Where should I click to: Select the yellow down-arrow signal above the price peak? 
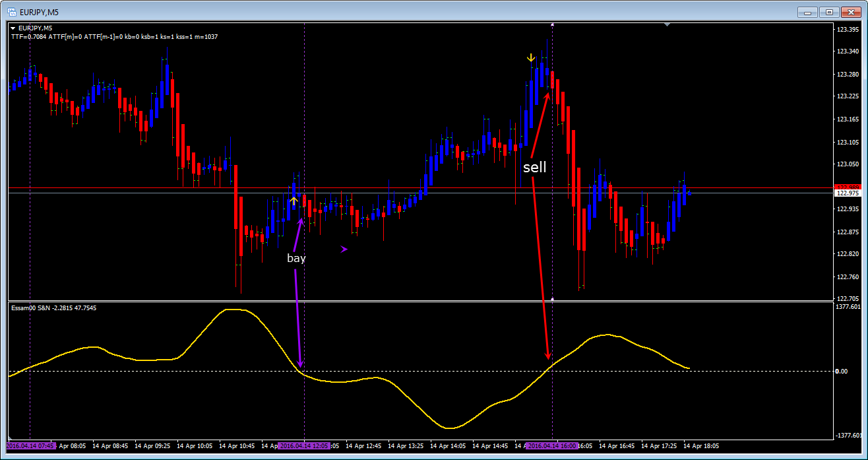tap(531, 58)
